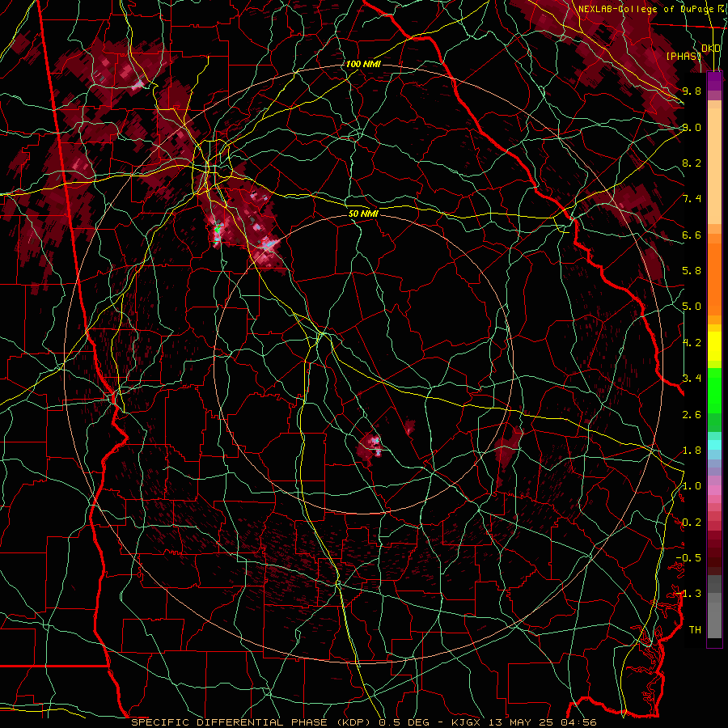Click the 2.6 value on the color scale
Image resolution: width=728 pixels, height=728 pixels.
tap(692, 415)
